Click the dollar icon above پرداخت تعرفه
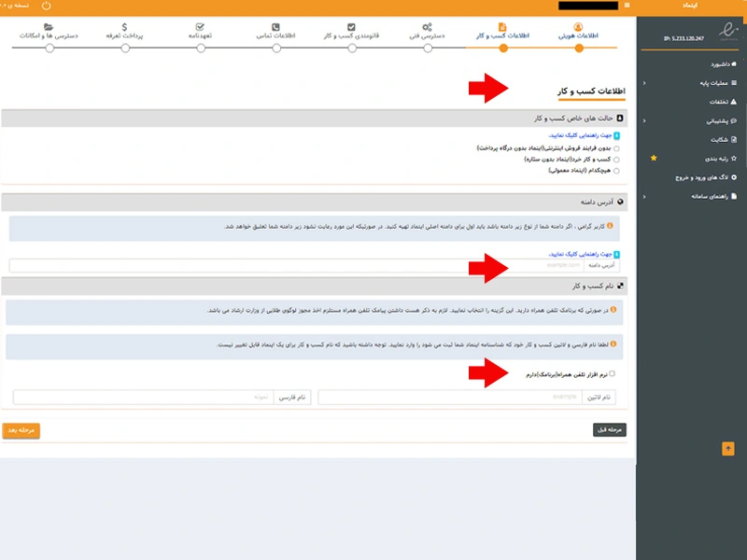The height and width of the screenshot is (560, 747). 124,27
